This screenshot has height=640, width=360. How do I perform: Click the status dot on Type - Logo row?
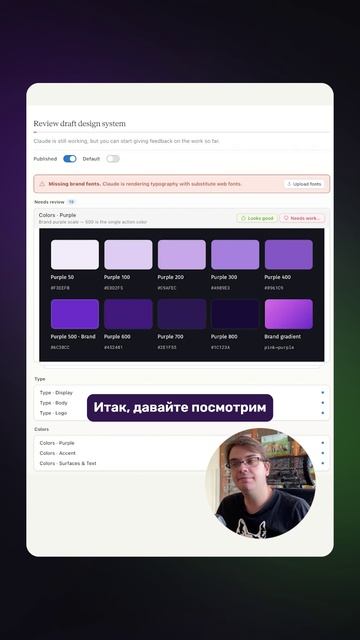[322, 413]
